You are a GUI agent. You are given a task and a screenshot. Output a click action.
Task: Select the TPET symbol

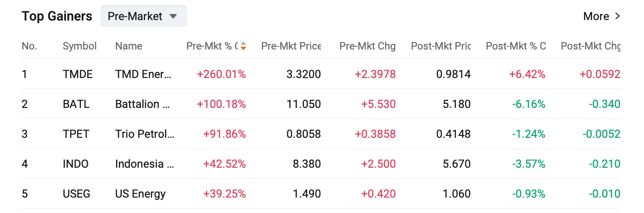(x=76, y=134)
